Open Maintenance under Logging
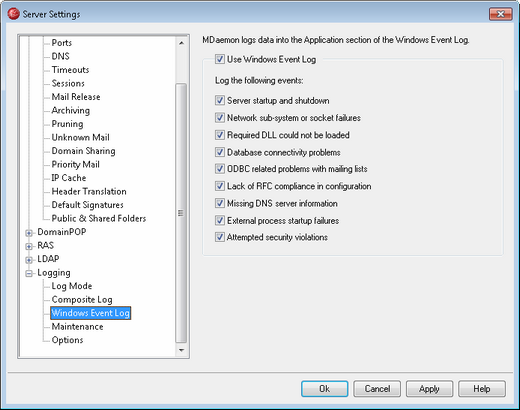This screenshot has width=520, height=410. [x=77, y=326]
